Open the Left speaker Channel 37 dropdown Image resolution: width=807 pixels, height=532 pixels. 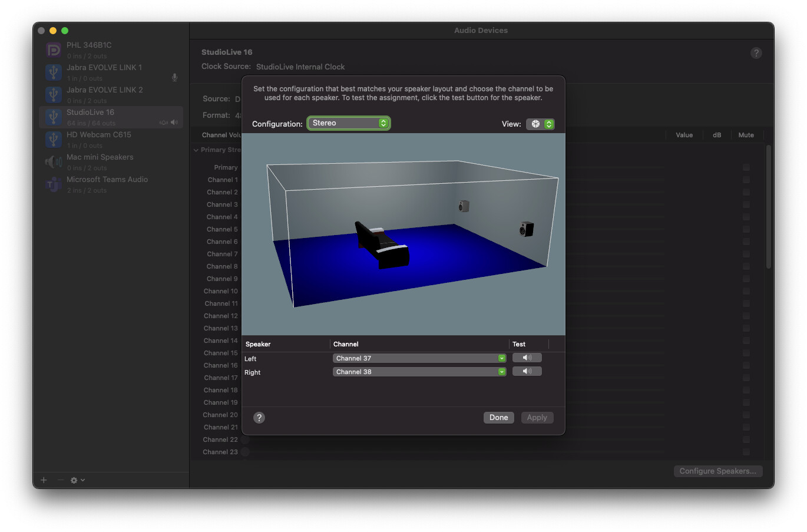[x=419, y=358]
